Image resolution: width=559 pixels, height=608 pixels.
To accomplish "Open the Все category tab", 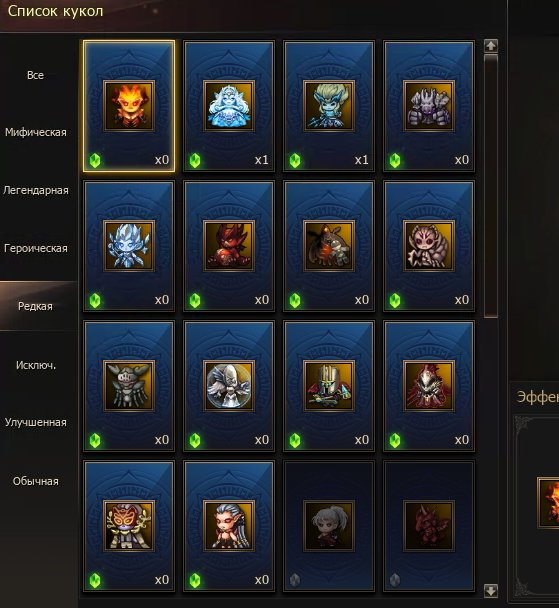I will tap(35, 75).
